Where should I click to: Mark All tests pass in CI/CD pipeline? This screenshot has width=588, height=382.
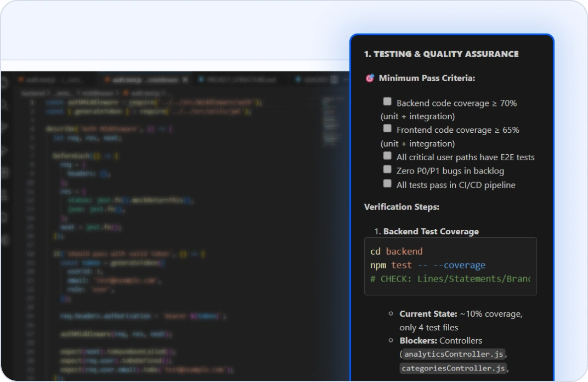(x=387, y=184)
